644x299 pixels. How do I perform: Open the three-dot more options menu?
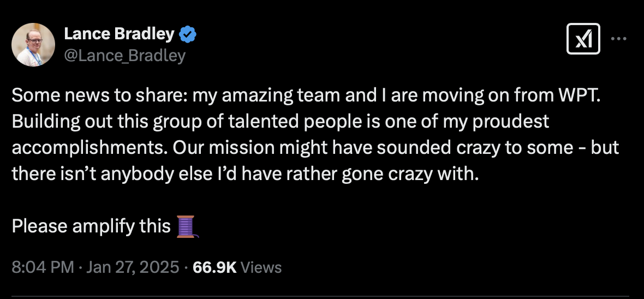pyautogui.click(x=618, y=39)
